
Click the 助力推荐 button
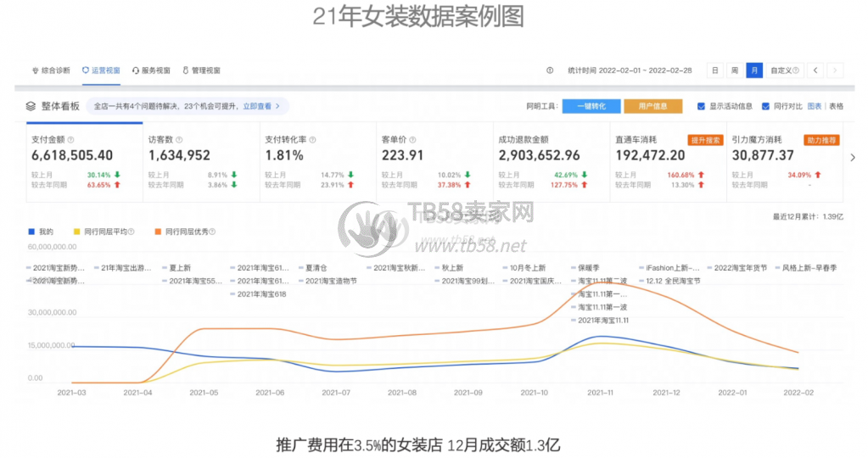click(x=821, y=140)
